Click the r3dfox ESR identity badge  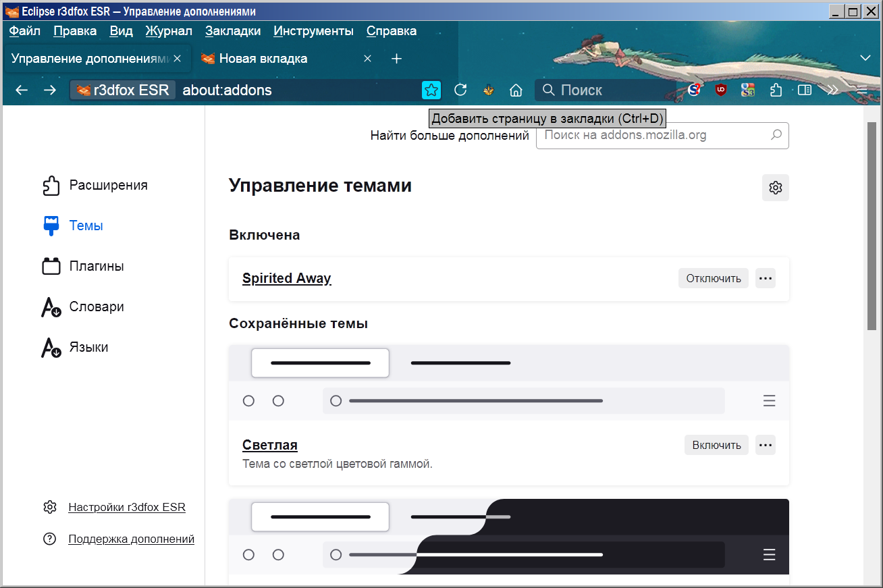tap(123, 90)
